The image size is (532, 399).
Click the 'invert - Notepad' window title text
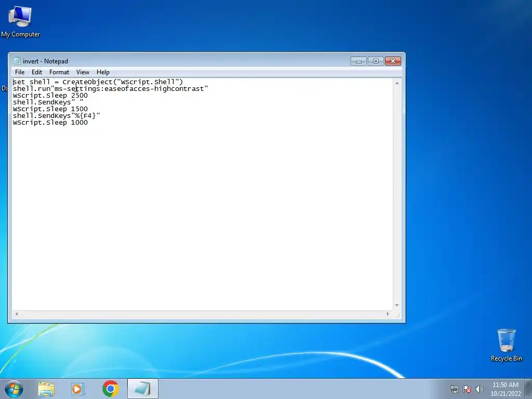(x=46, y=61)
